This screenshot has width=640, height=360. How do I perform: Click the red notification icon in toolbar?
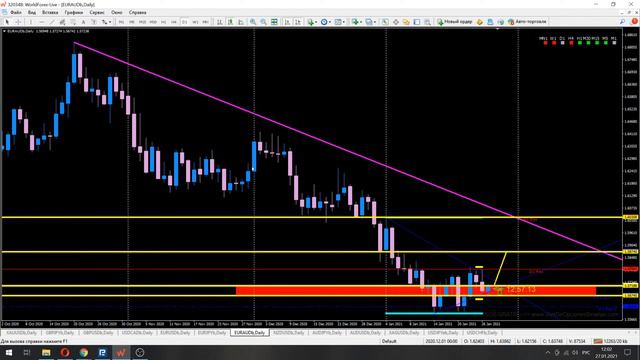coord(635,22)
